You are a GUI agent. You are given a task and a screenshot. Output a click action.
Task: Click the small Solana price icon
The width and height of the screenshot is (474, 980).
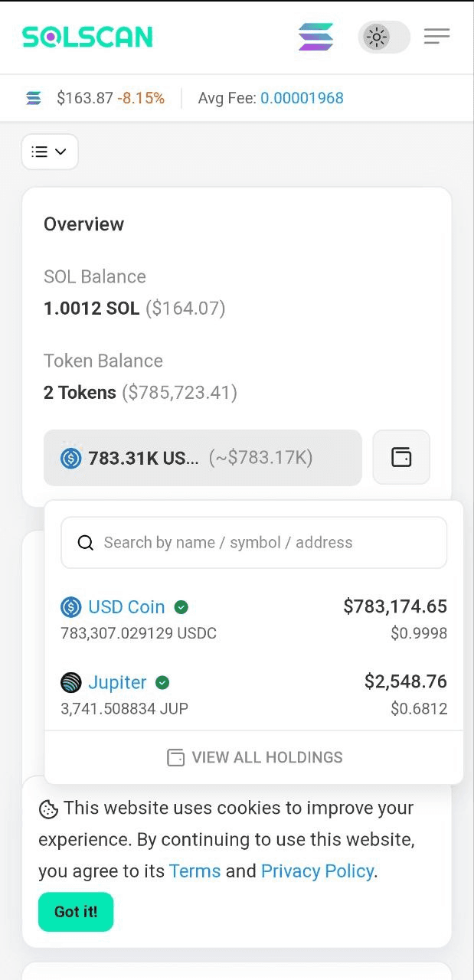click(34, 98)
